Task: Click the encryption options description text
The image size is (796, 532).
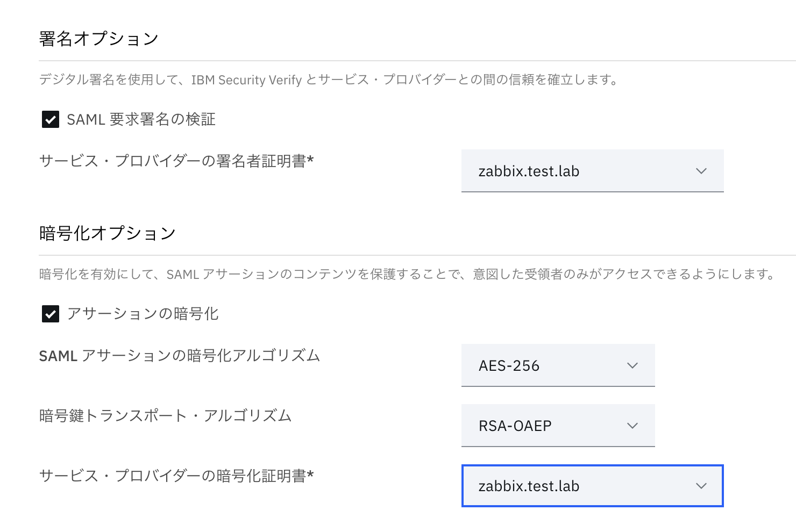Action: 406,274
